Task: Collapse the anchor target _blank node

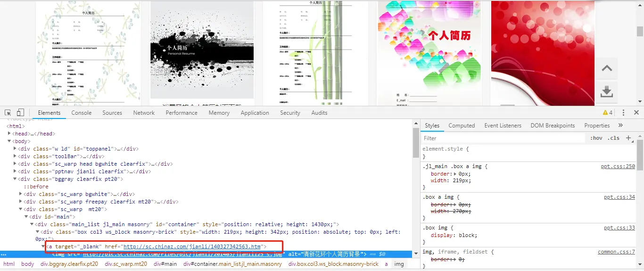Action: pos(43,246)
